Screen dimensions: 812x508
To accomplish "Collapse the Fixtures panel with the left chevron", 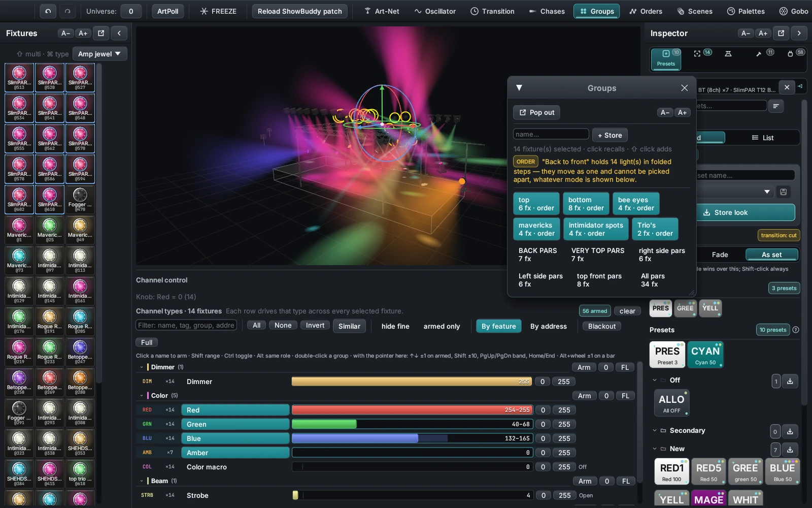I will [x=119, y=33].
